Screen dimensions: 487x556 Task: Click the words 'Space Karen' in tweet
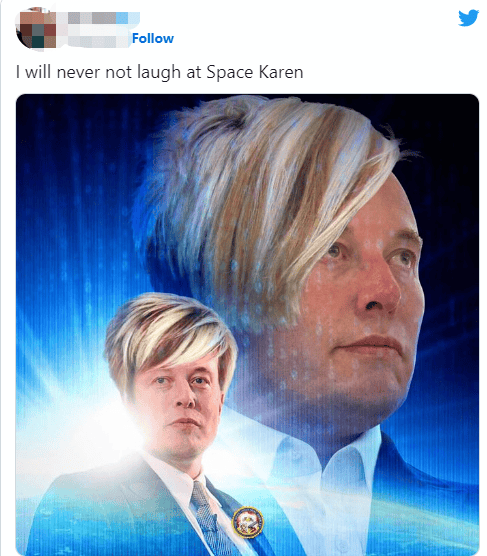click(255, 72)
